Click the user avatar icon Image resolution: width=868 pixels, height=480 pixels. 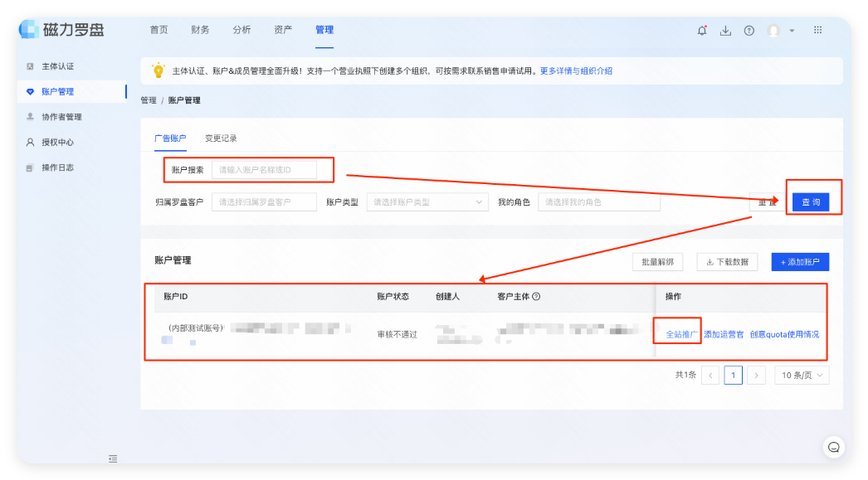(773, 31)
